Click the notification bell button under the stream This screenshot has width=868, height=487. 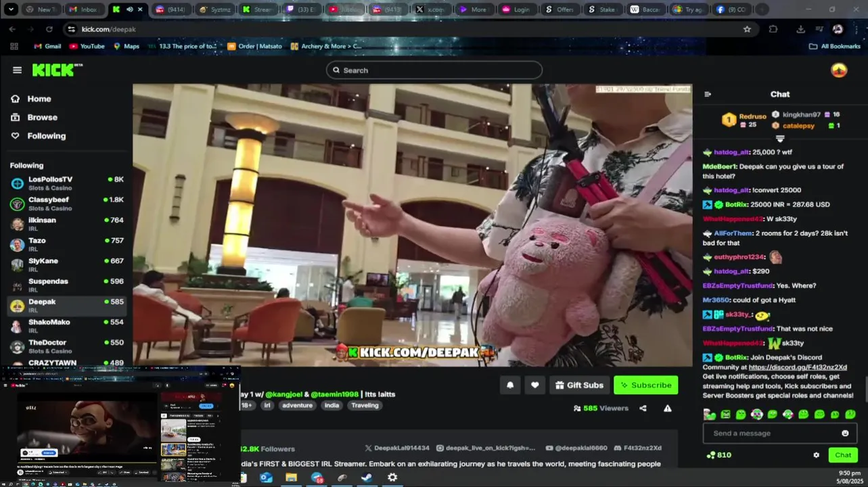tap(510, 385)
